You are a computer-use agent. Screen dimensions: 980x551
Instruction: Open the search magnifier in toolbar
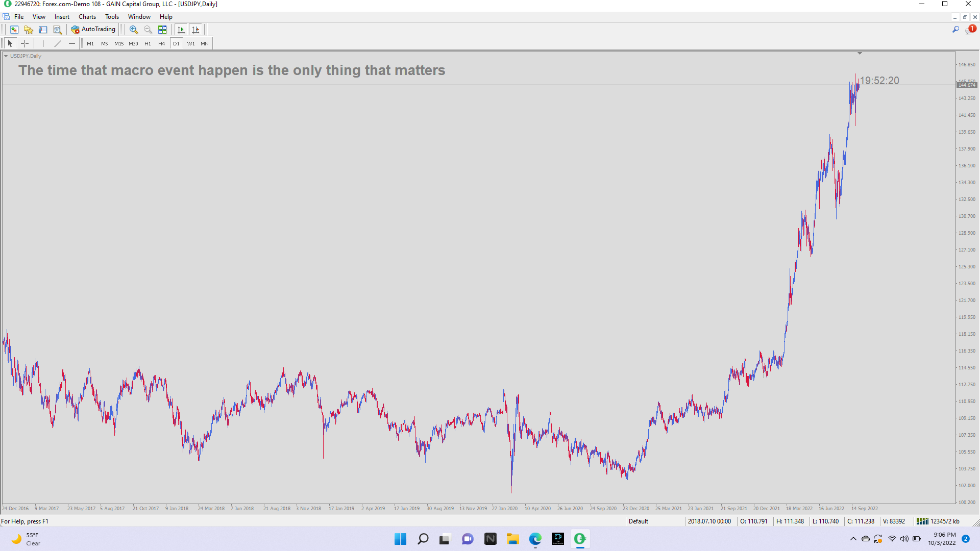(955, 30)
